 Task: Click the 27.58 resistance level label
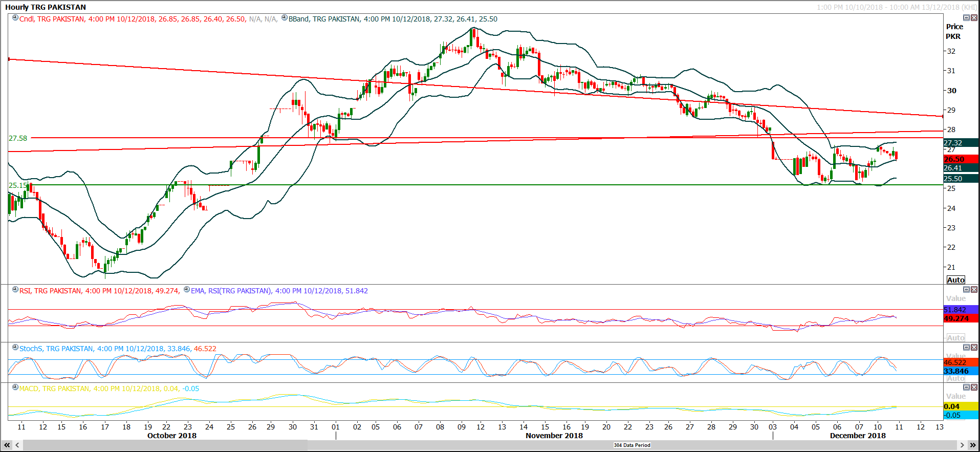(x=18, y=138)
